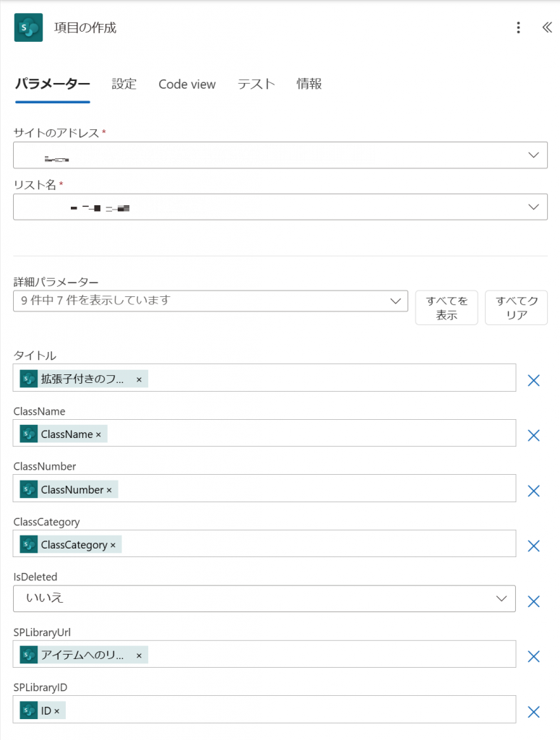Screen dimensions: 560x740
Task: Remove the IsDeleted parameter with X icon
Action: click(534, 601)
